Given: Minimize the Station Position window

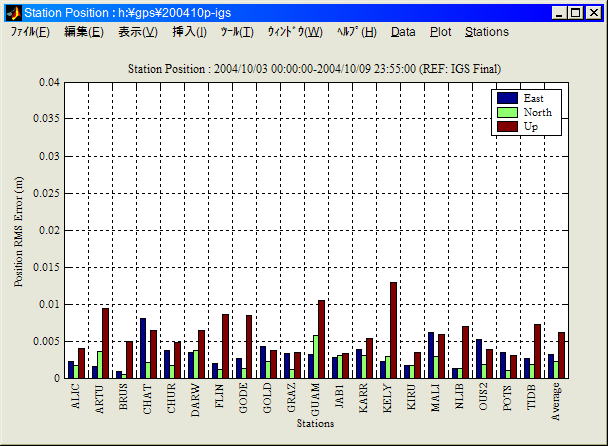Looking at the screenshot, I should 558,13.
